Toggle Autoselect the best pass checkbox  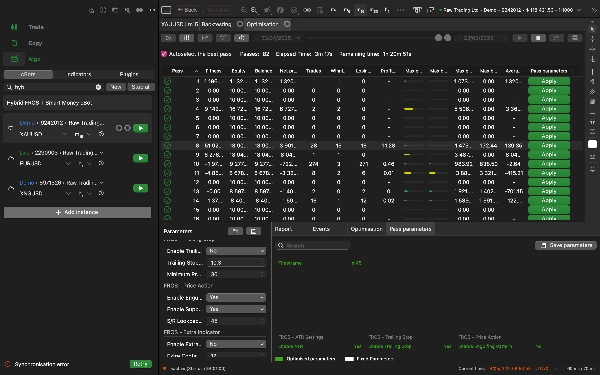click(x=164, y=54)
